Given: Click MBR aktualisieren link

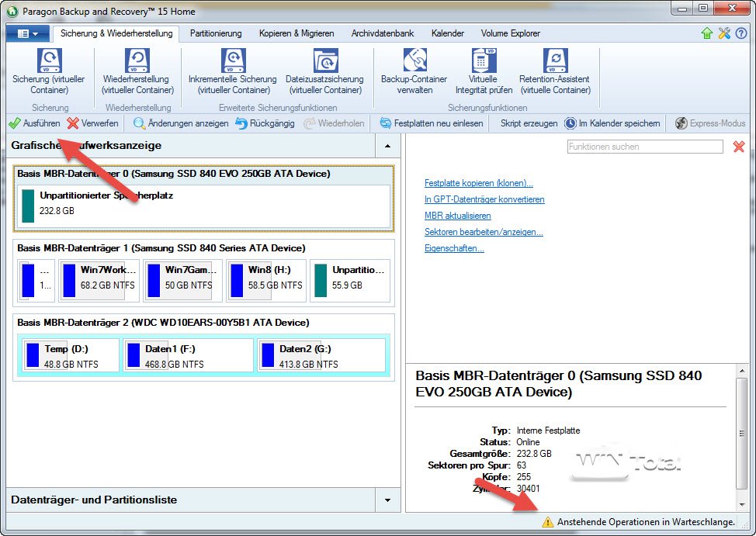Looking at the screenshot, I should pyautogui.click(x=457, y=216).
